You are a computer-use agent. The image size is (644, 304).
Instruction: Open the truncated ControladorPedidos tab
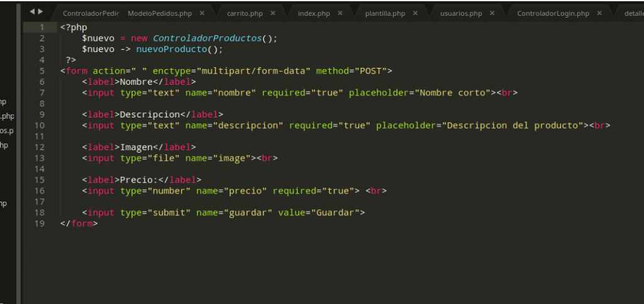tap(91, 13)
